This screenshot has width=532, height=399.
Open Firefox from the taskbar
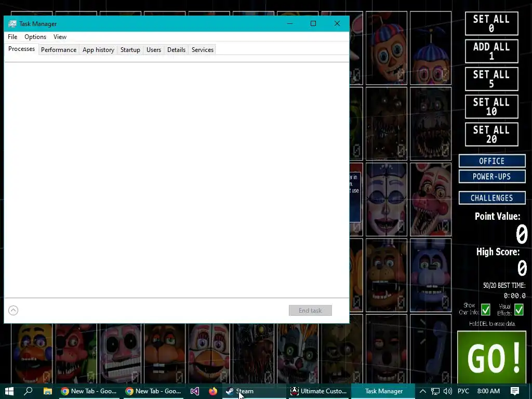tap(212, 391)
